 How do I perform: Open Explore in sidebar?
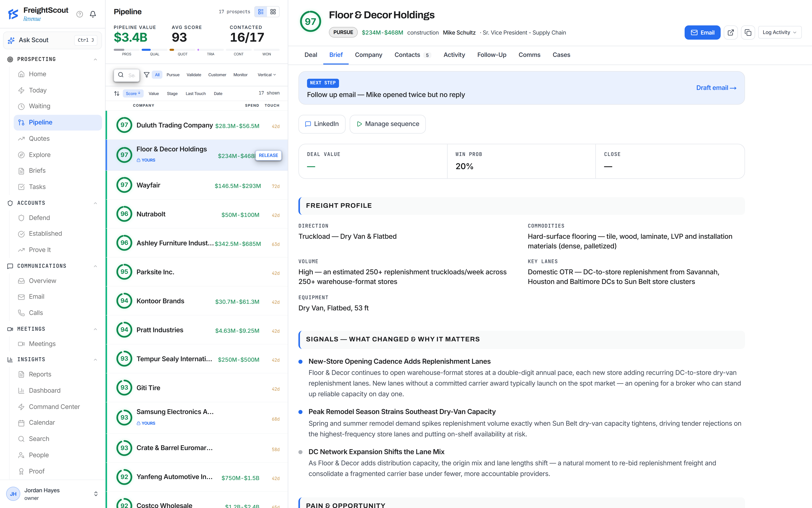pyautogui.click(x=58, y=155)
